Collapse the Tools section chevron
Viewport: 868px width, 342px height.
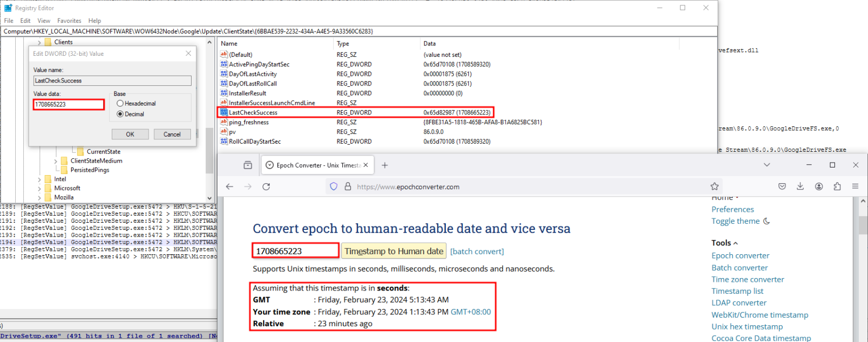tap(736, 243)
